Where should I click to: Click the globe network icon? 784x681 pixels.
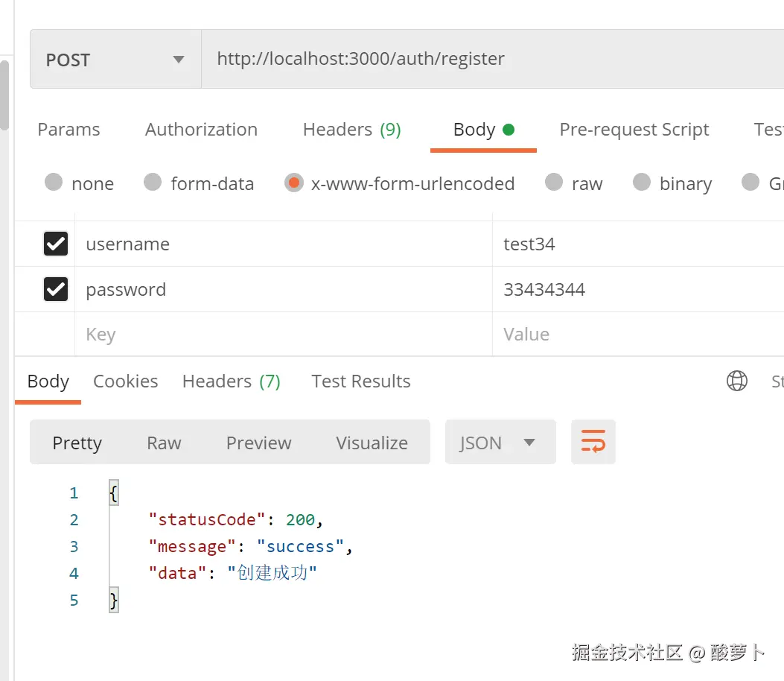pyautogui.click(x=736, y=381)
